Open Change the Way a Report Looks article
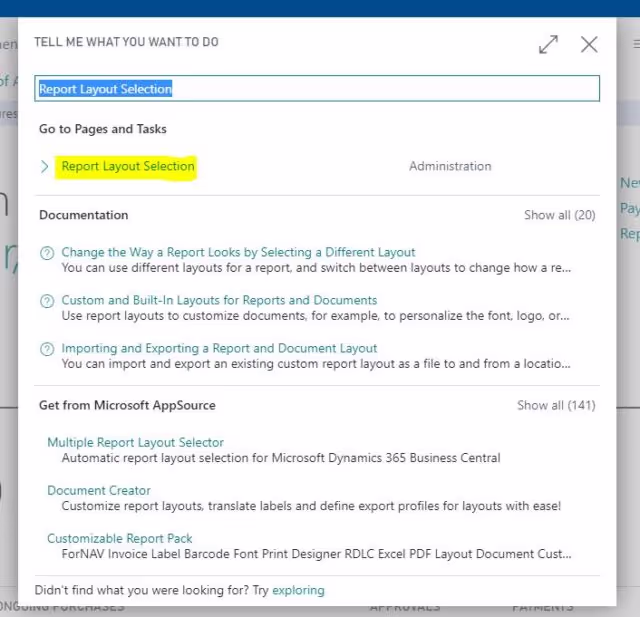 (x=238, y=252)
